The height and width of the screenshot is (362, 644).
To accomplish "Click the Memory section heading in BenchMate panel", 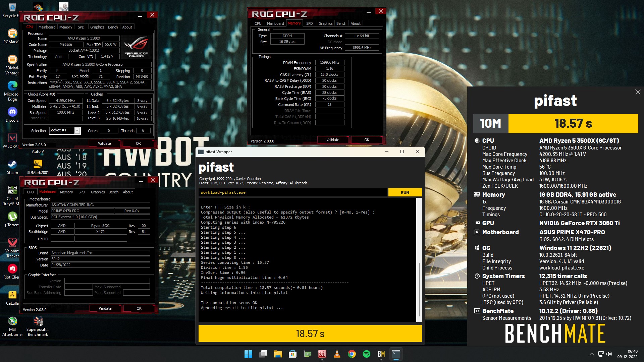I will tap(493, 195).
